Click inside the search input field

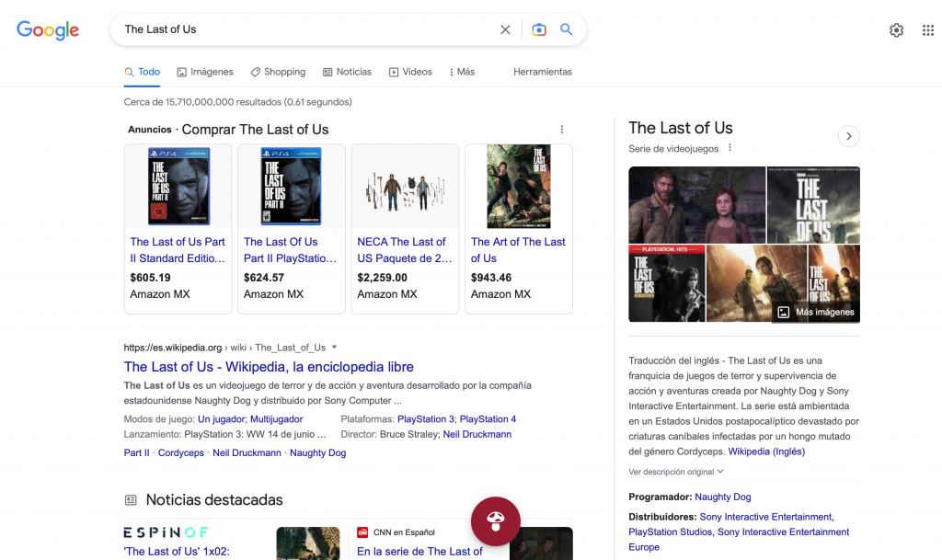pyautogui.click(x=306, y=29)
